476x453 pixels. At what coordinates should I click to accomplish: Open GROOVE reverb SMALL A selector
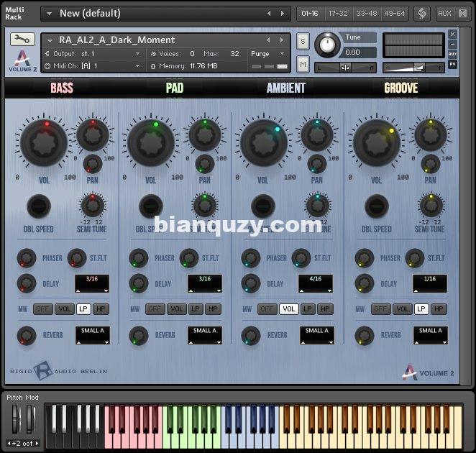pos(431,335)
